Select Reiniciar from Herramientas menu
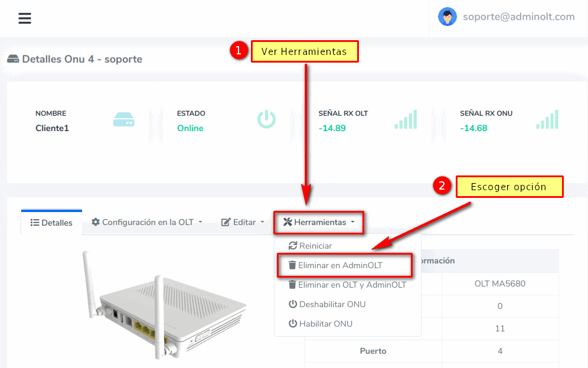The width and height of the screenshot is (588, 368). (315, 246)
